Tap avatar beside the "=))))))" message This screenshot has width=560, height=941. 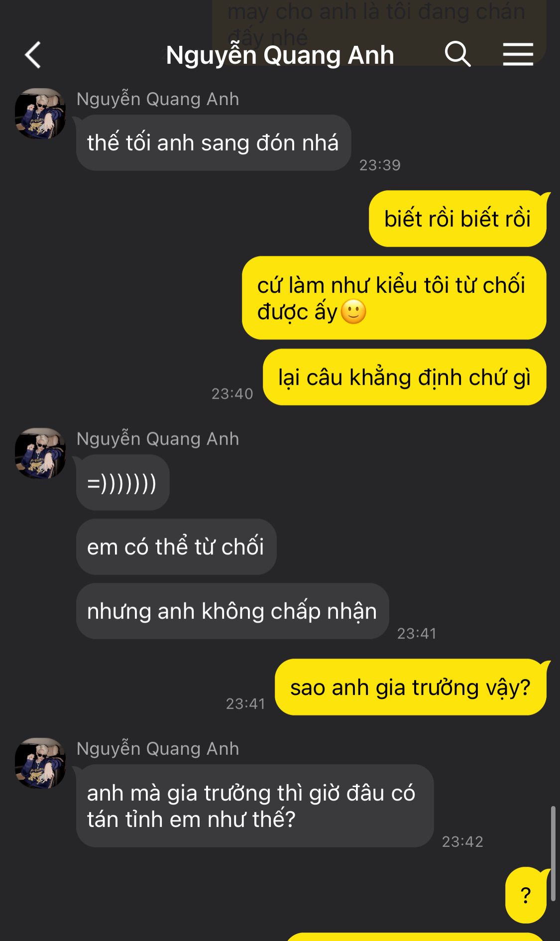[40, 453]
